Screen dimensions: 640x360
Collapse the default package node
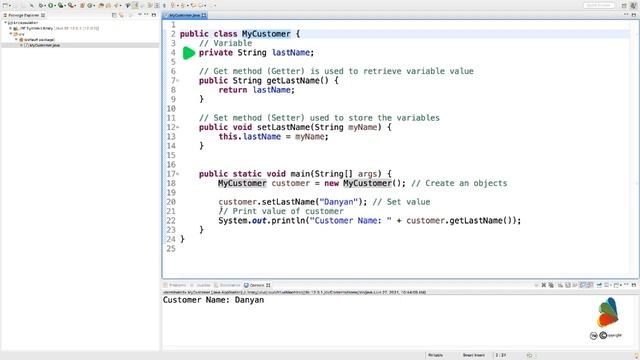(16, 40)
